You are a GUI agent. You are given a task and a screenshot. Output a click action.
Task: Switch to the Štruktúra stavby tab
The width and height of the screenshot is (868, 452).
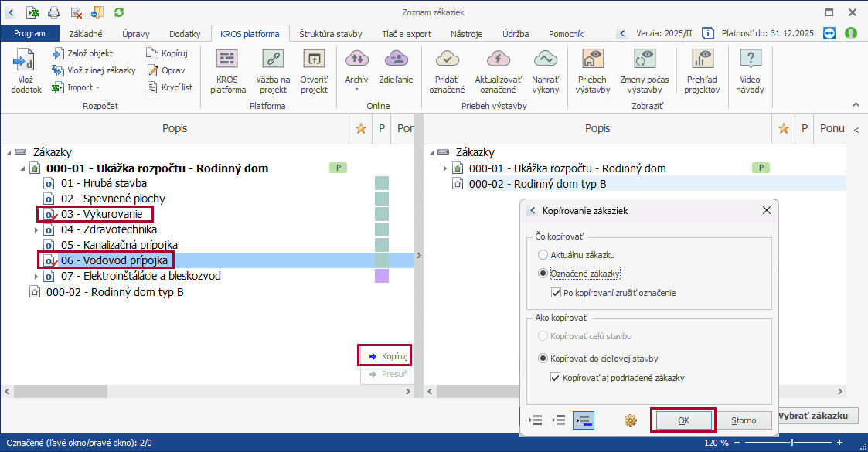[x=332, y=34]
